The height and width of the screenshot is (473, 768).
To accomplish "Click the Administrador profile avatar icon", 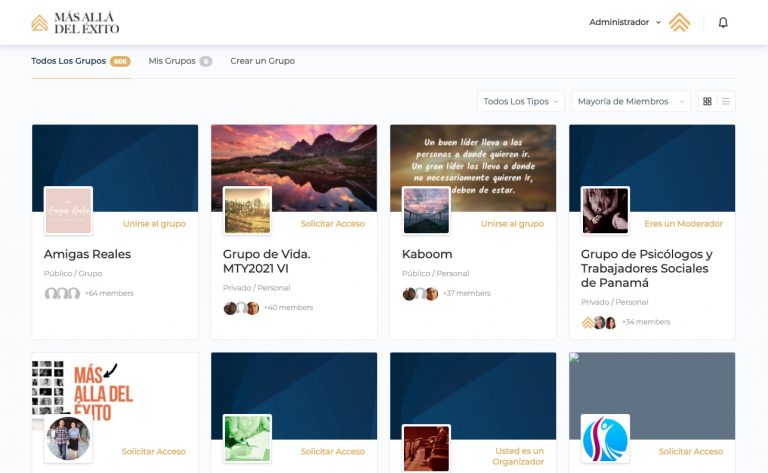I will [x=679, y=22].
